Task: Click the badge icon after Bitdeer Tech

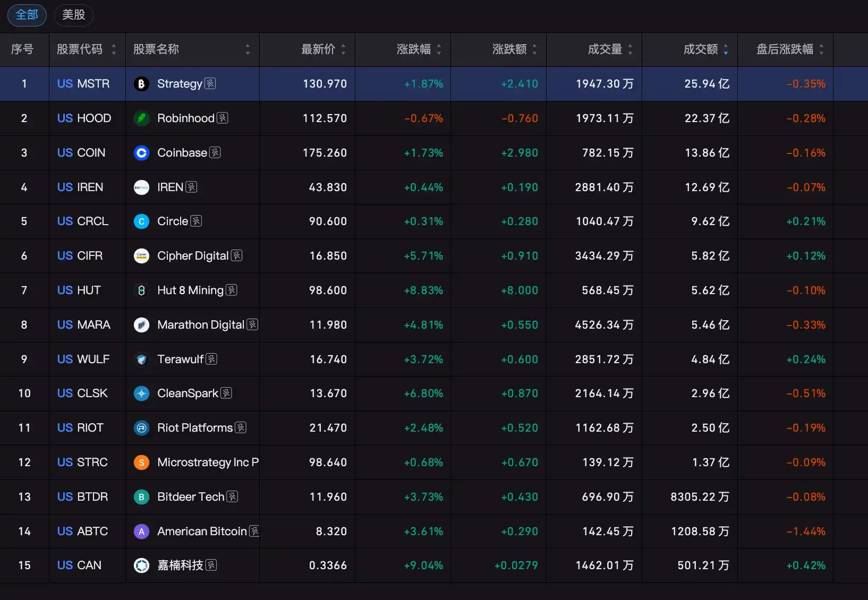Action: pyautogui.click(x=232, y=496)
